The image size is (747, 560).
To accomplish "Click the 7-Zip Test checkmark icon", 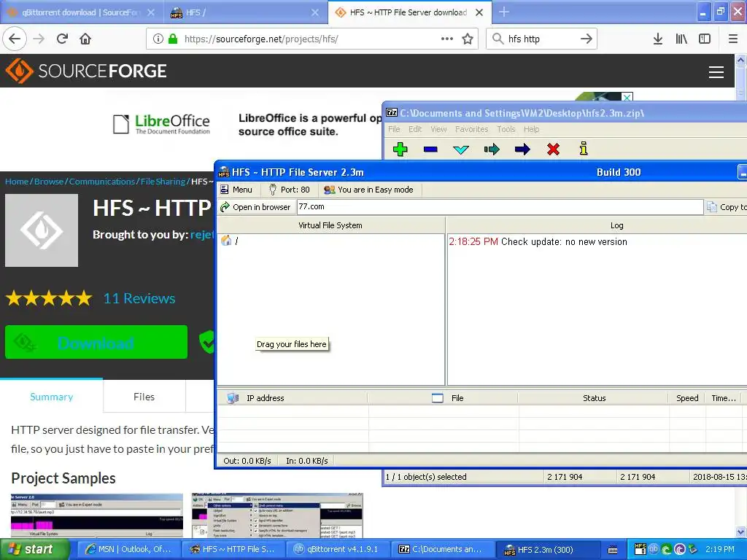I will 461,149.
